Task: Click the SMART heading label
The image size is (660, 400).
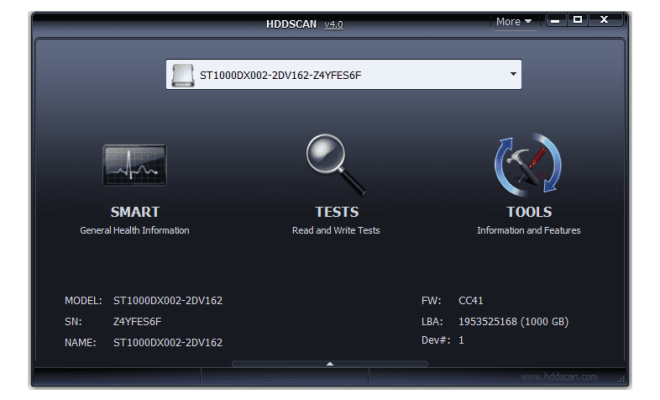Action: pyautogui.click(x=135, y=212)
